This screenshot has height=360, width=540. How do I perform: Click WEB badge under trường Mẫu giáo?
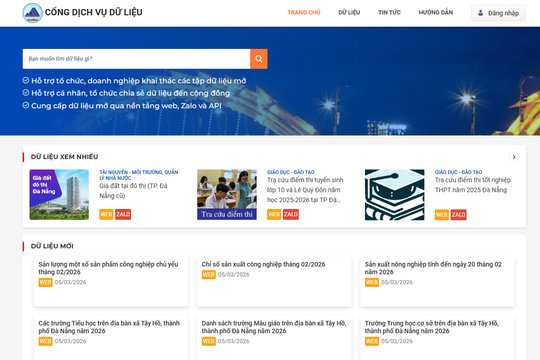[208, 341]
